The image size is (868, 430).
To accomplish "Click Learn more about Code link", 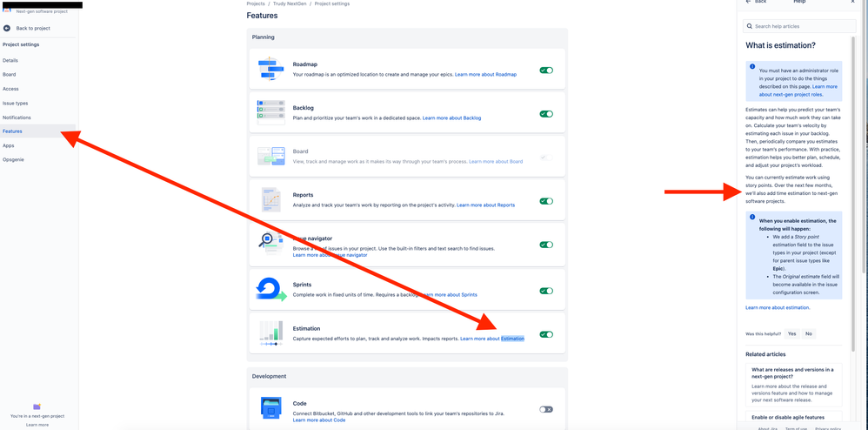I will pyautogui.click(x=319, y=420).
